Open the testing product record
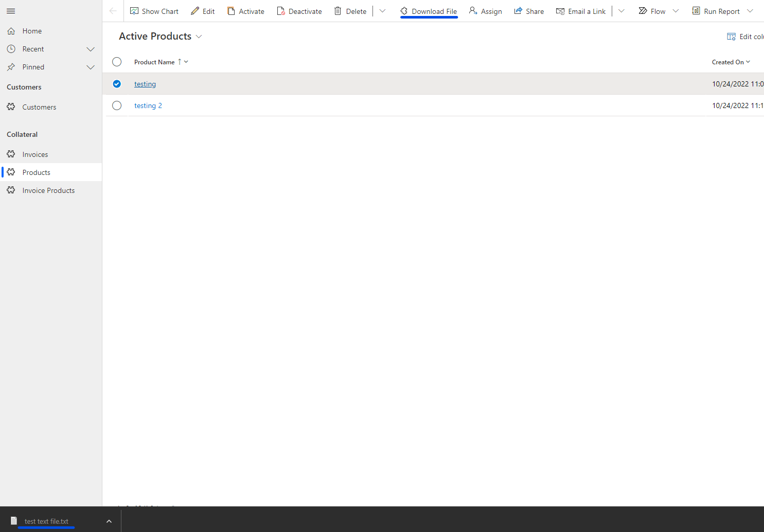Image resolution: width=764 pixels, height=532 pixels. (145, 83)
